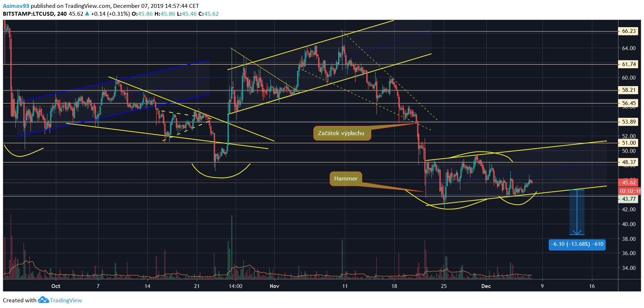Click the 43.77 price level label
The image size is (644, 308).
(628, 199)
